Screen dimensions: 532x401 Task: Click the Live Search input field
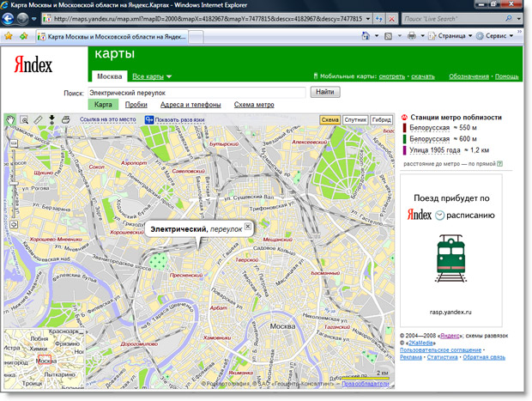[x=453, y=19]
